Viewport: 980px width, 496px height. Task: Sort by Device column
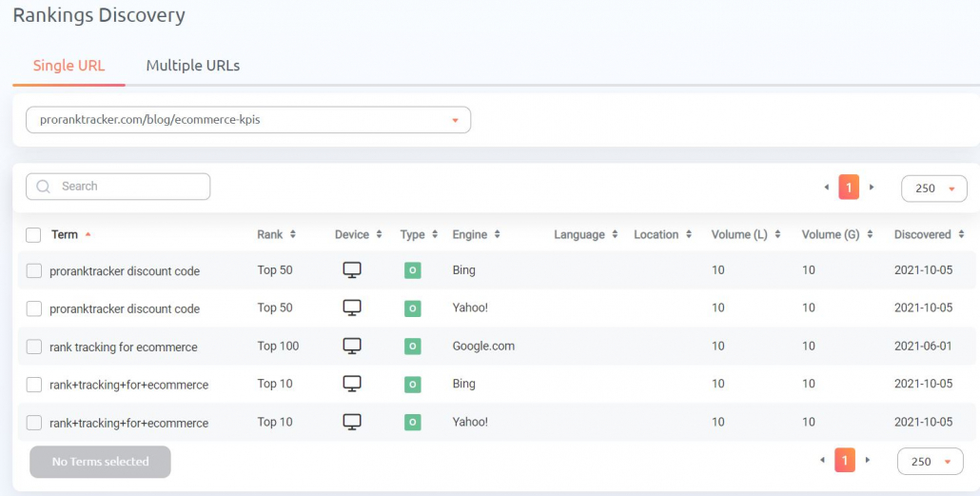click(x=379, y=234)
